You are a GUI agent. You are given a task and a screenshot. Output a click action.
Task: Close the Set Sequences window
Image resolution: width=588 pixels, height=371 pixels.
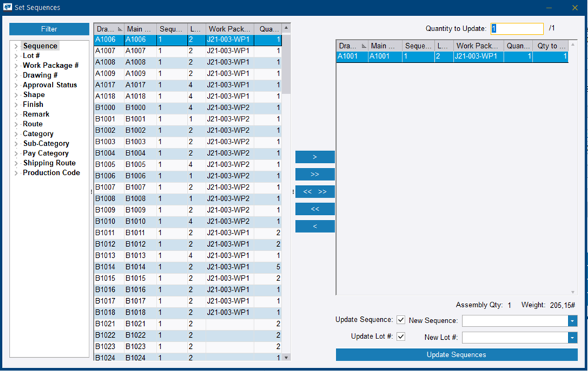tap(574, 8)
